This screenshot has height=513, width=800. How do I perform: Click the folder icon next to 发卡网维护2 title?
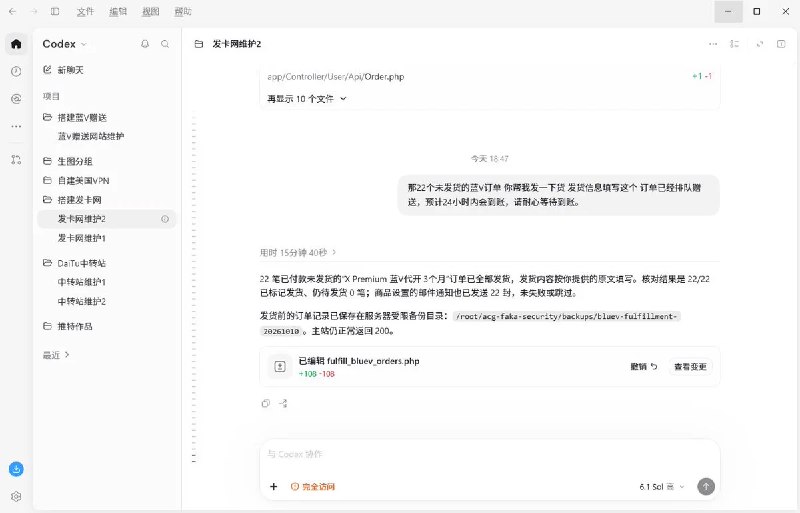click(199, 44)
